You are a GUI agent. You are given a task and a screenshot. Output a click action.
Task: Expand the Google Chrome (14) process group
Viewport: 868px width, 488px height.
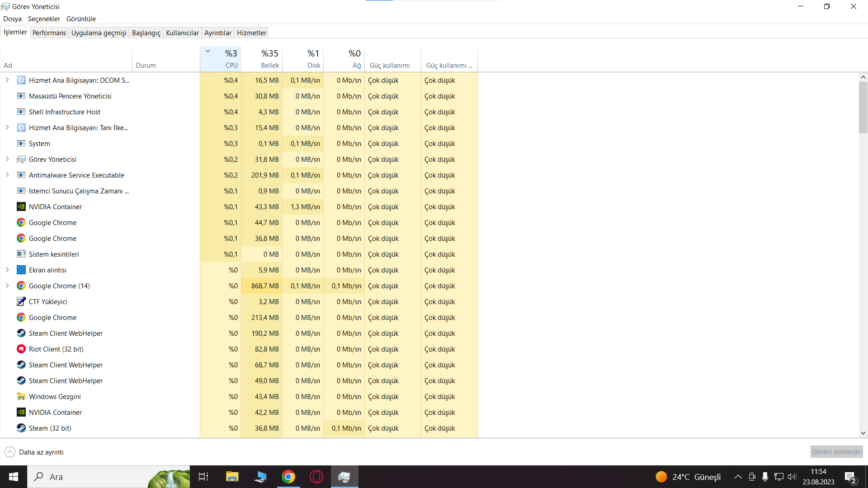(7, 286)
